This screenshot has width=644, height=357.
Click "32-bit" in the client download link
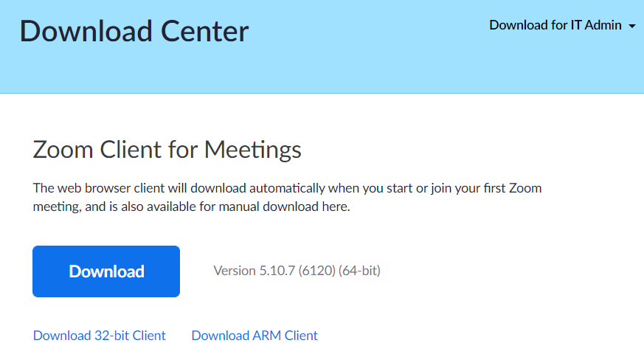(x=113, y=336)
